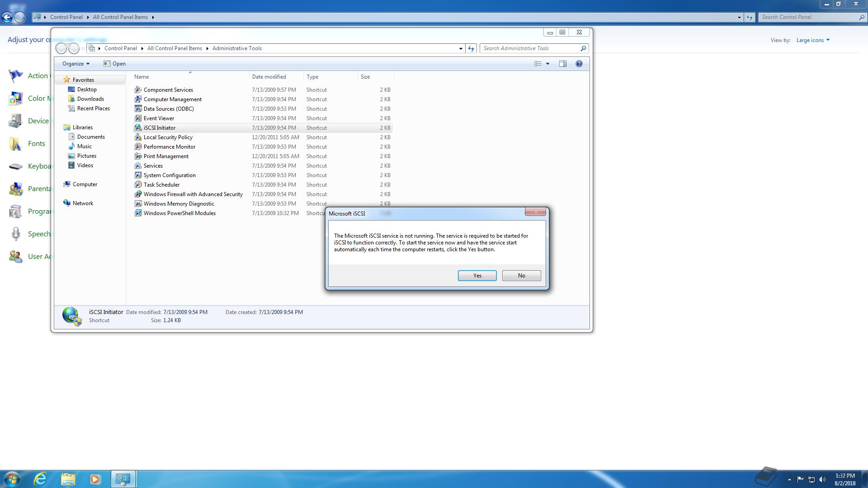
Task: Expand the Control Panel window address bar dropdown
Action: 739,17
